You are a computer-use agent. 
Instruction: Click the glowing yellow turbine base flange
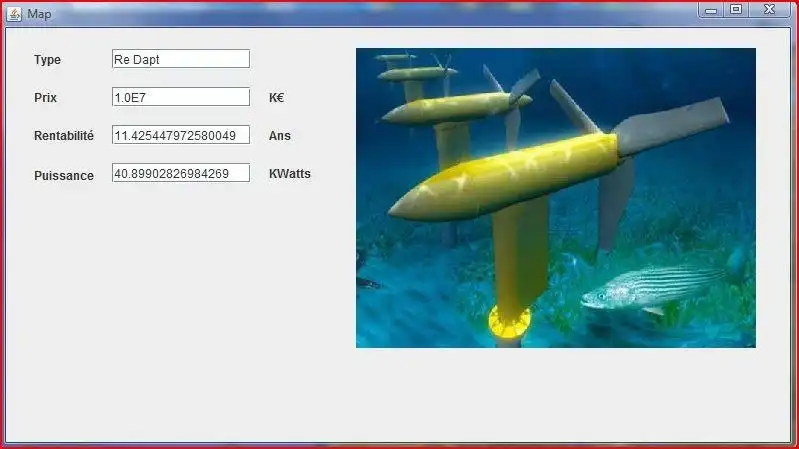(x=509, y=322)
